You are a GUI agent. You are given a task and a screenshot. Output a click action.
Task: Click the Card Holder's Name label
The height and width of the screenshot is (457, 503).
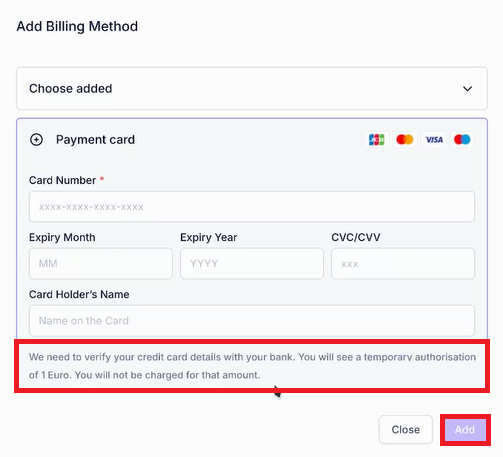tap(79, 294)
